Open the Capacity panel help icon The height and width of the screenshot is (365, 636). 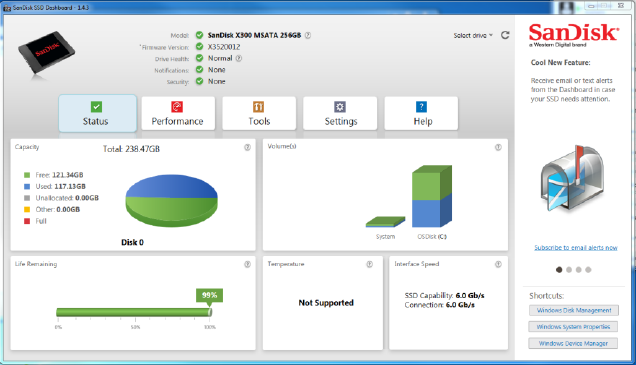247,148
